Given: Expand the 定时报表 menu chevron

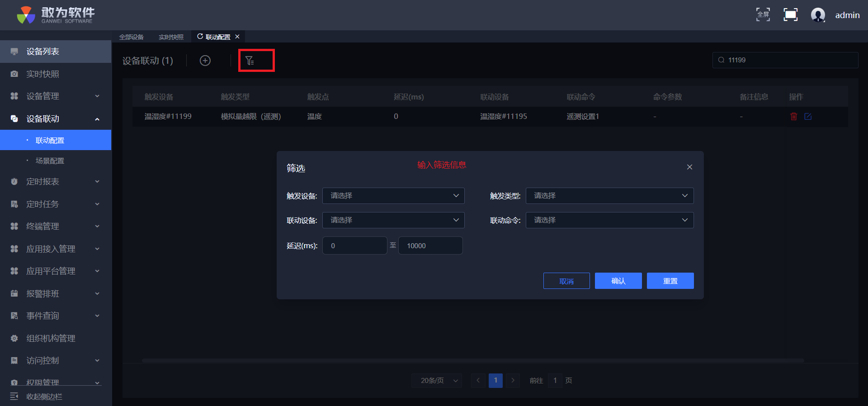Looking at the screenshot, I should pos(97,181).
